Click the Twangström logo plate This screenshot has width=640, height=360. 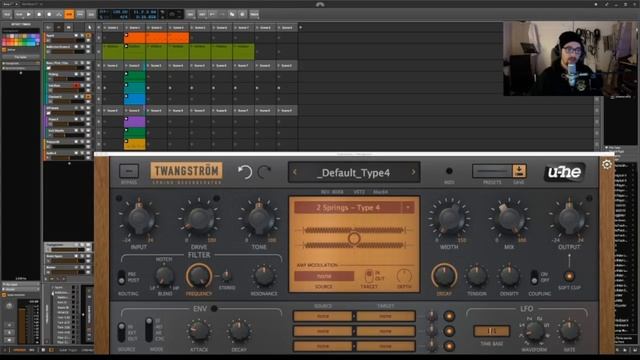187,171
